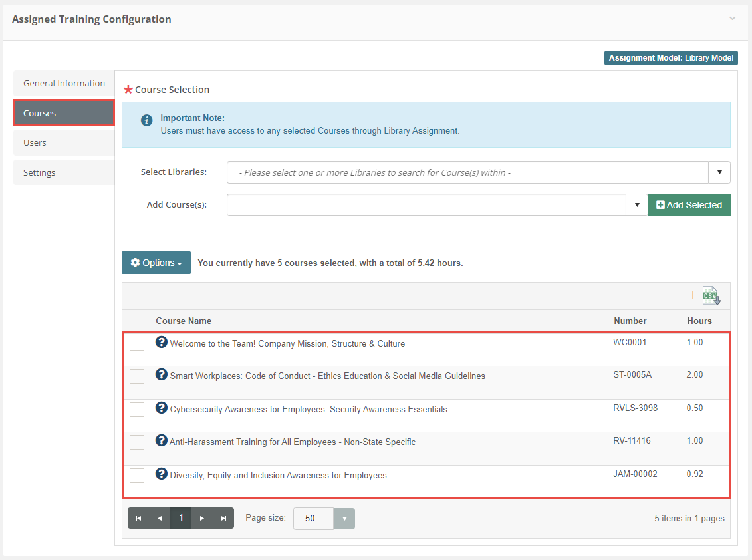752x560 pixels.
Task: Export course list to CSV
Action: tap(711, 295)
